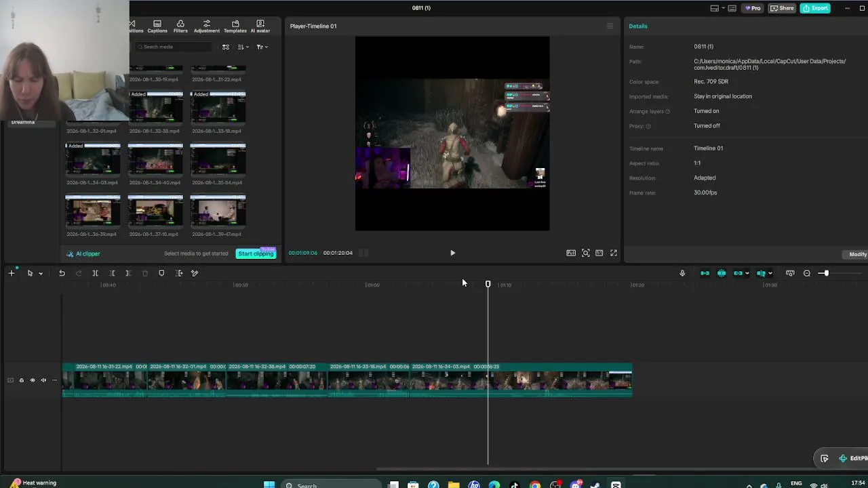Open the Adjustment tab
The height and width of the screenshot is (488, 868).
pos(207,26)
